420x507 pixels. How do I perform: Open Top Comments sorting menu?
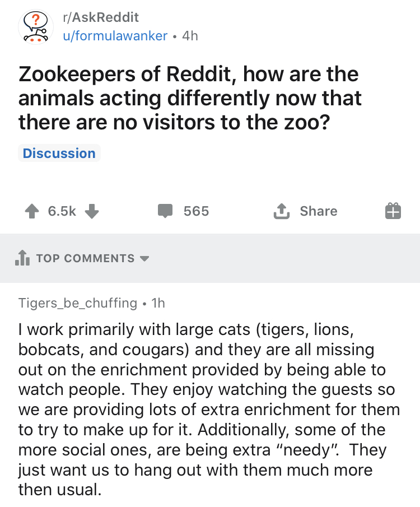pos(85,258)
